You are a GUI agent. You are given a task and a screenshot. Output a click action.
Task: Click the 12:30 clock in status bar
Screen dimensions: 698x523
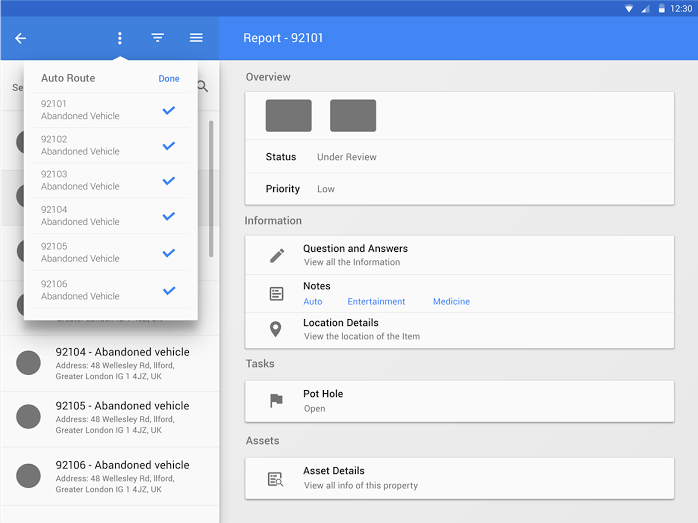[681, 8]
